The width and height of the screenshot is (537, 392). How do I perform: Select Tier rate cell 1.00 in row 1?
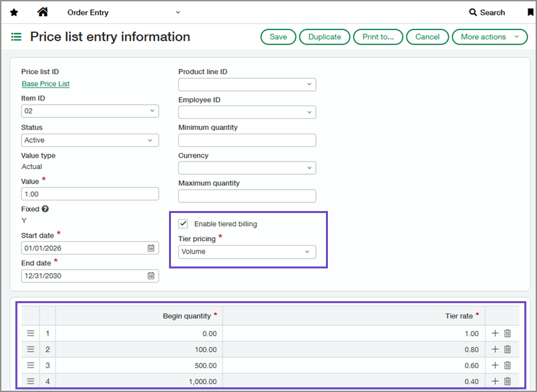click(x=354, y=333)
